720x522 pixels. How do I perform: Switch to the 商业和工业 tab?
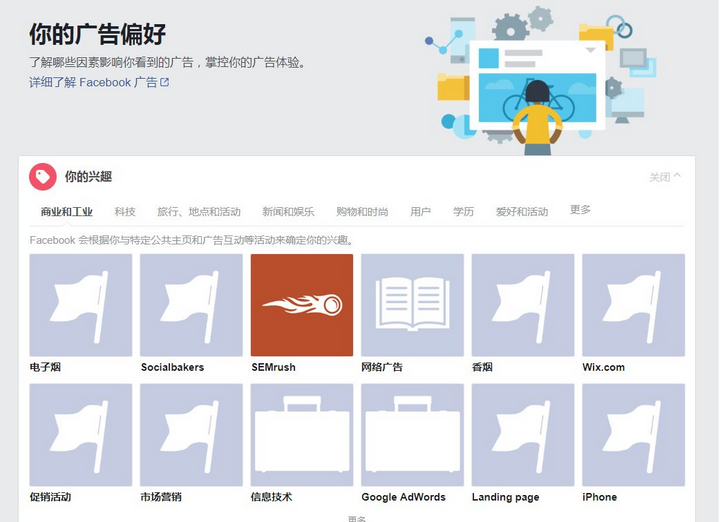tap(67, 212)
